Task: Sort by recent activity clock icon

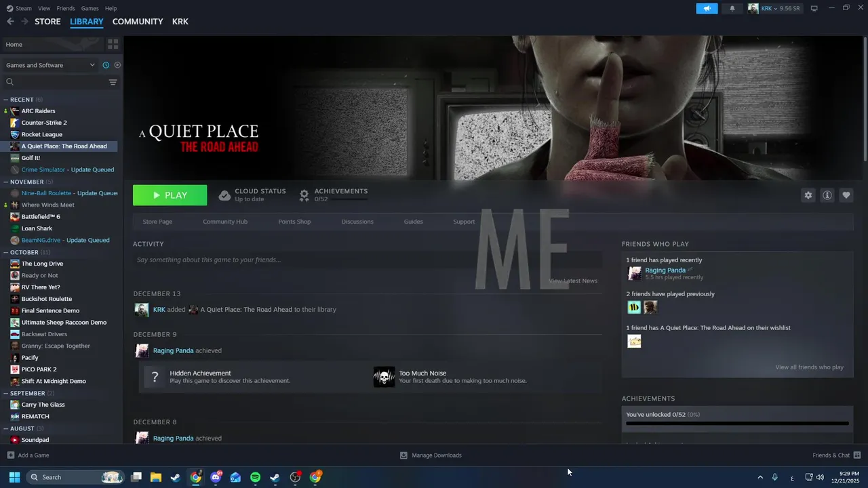Action: coord(106,65)
